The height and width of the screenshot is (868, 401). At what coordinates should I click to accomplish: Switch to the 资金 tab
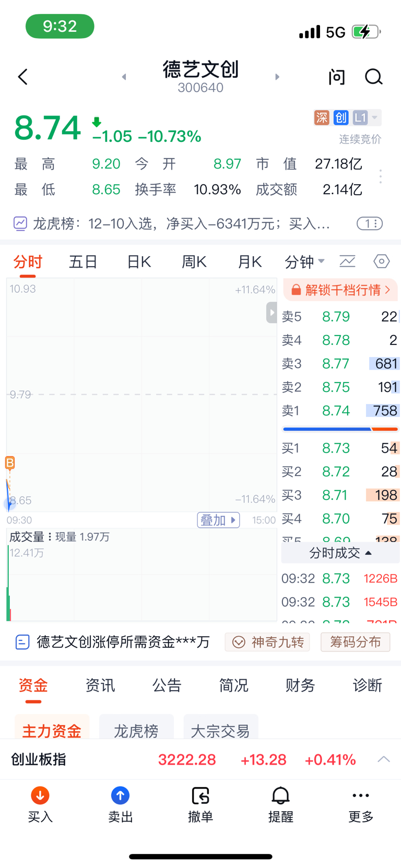pos(33,685)
